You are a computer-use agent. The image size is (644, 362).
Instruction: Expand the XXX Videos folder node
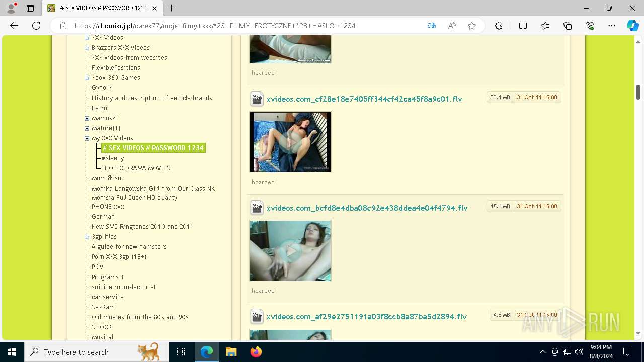(x=87, y=38)
